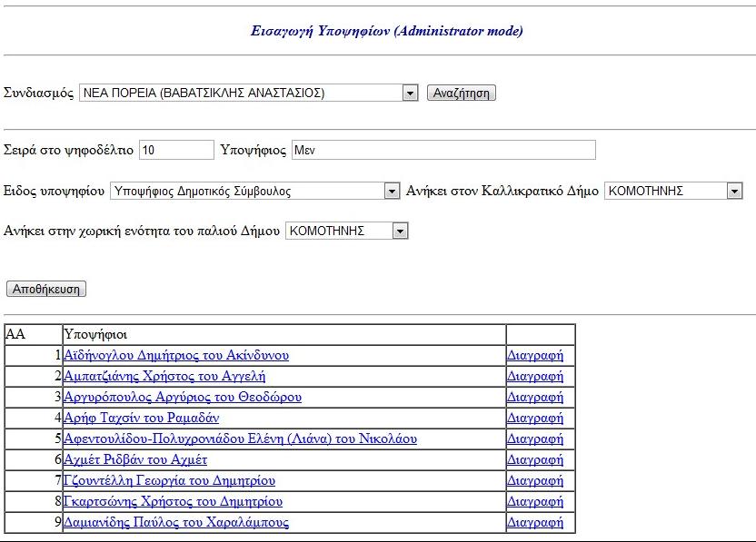Screen dimensions: 756x542
Task: Delete Γκαρτσώνης Χρήστος via Διαγραφή
Action: point(535,501)
